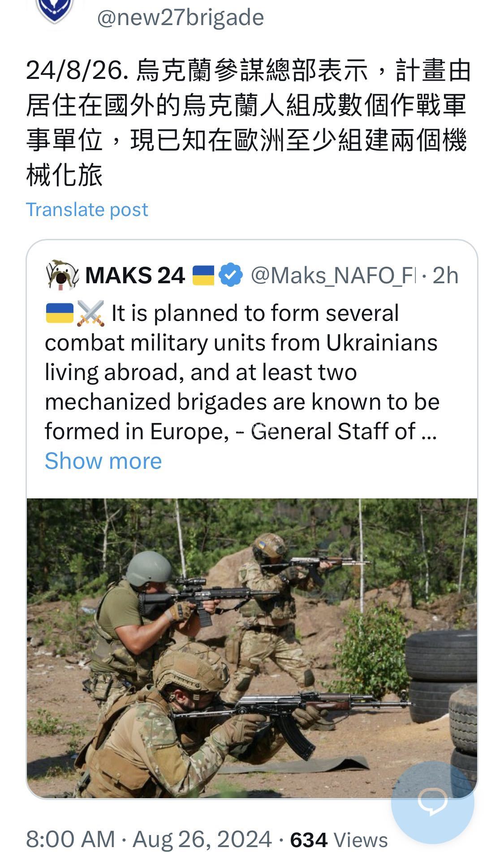This screenshot has height=852, width=504.
Task: Tap the truncated ellipsis after General Staff
Action: tap(429, 432)
